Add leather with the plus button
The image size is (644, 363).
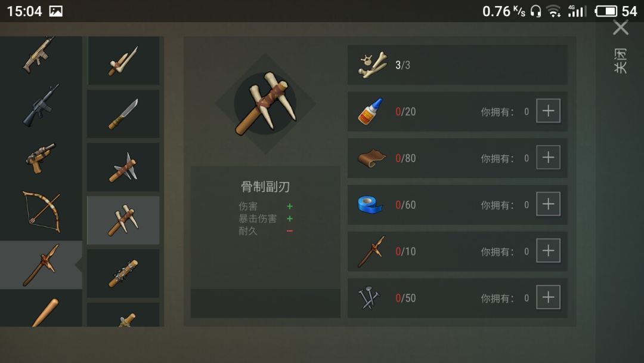(549, 158)
